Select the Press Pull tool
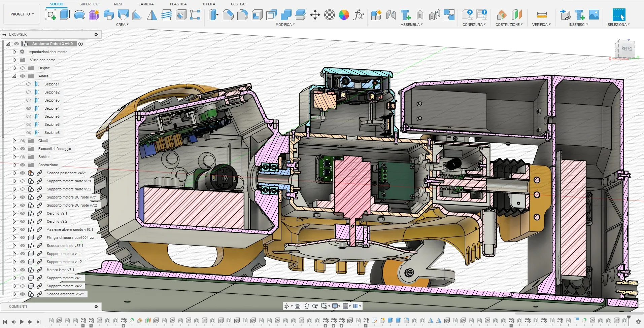 coord(213,15)
